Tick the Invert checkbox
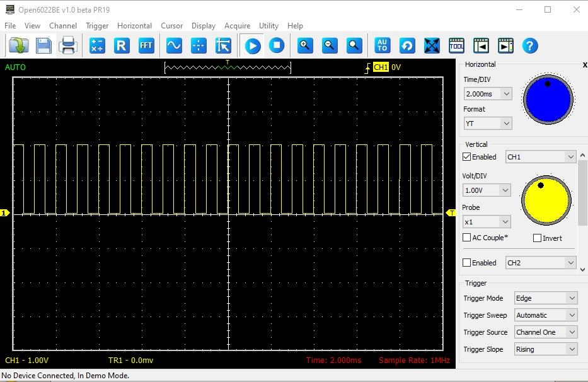Image resolution: width=588 pixels, height=382 pixels. [537, 238]
